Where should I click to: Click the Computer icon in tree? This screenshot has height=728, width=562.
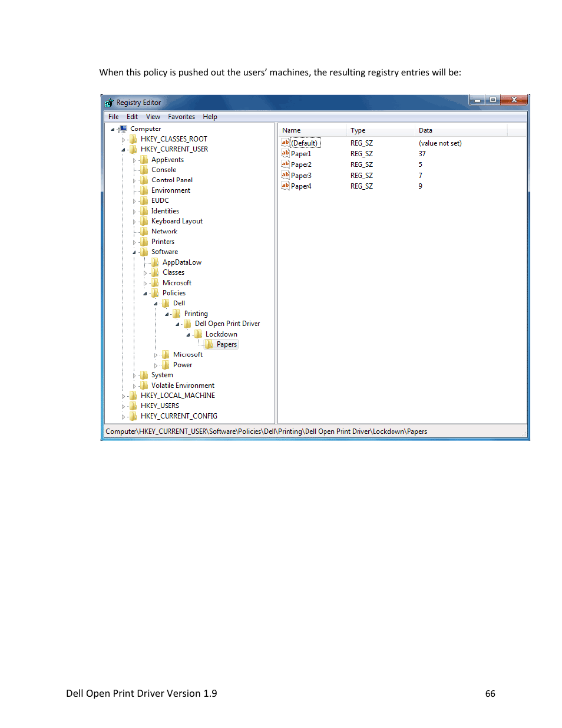(123, 129)
